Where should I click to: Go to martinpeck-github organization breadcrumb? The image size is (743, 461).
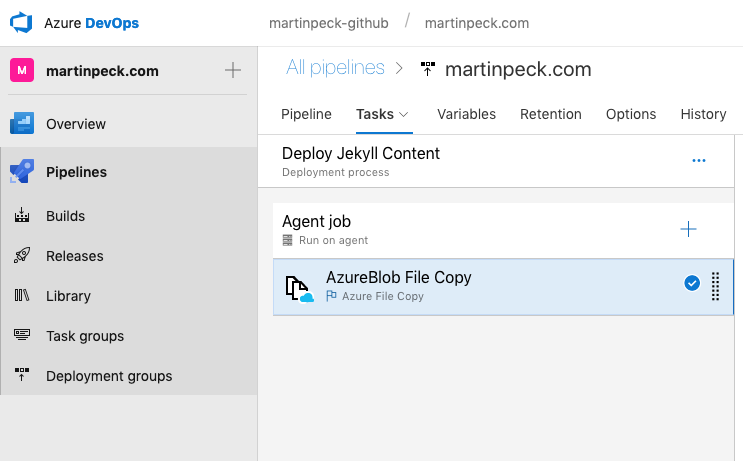coord(328,23)
